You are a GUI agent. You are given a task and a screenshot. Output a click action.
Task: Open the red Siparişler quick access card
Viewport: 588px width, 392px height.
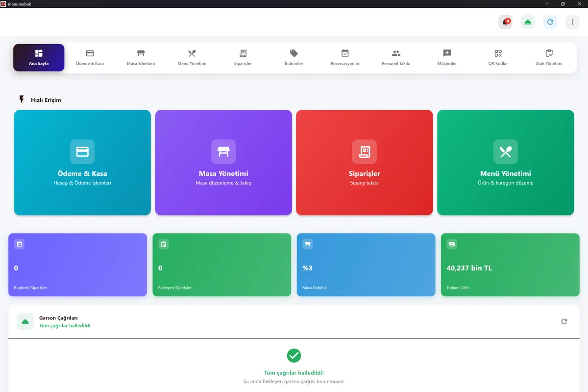365,163
